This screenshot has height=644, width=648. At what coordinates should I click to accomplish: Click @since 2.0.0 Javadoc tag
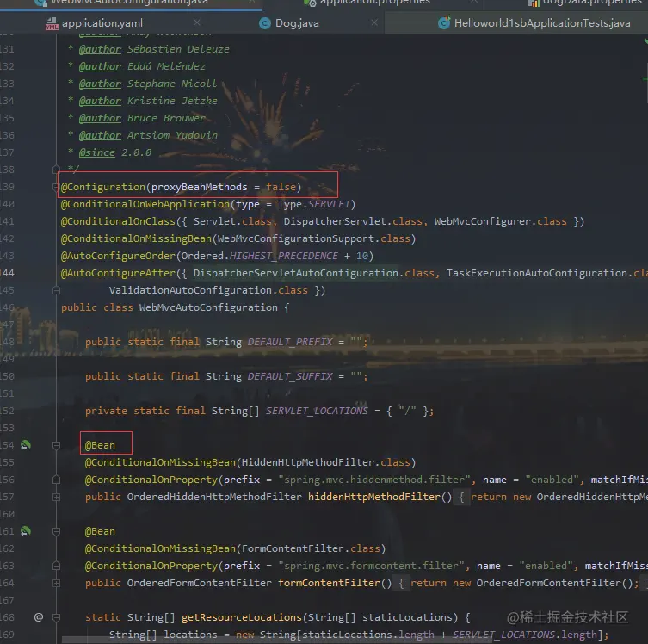pyautogui.click(x=97, y=152)
